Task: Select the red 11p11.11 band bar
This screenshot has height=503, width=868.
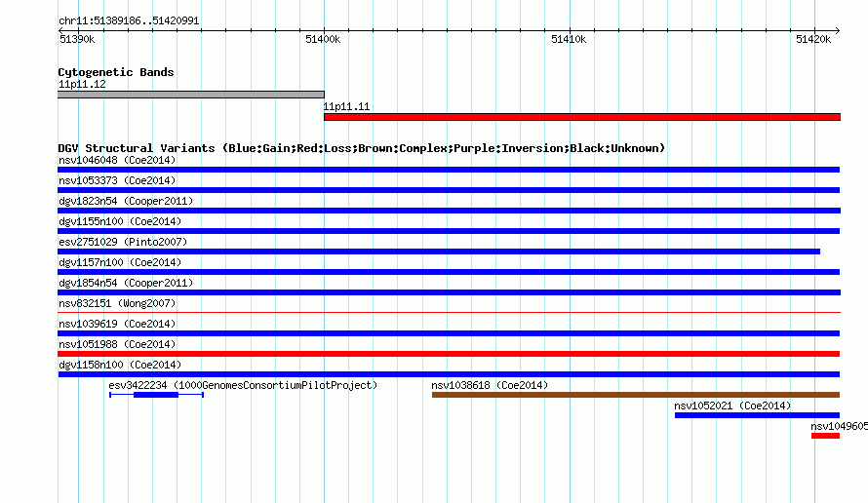Action: click(582, 117)
